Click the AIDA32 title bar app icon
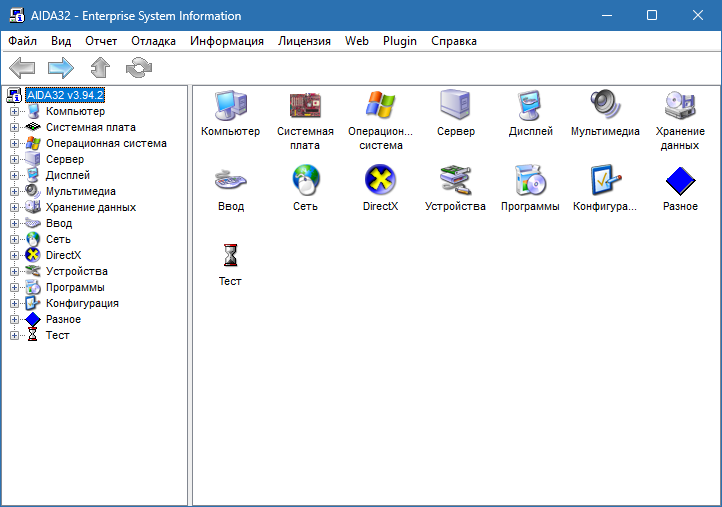 point(17,15)
